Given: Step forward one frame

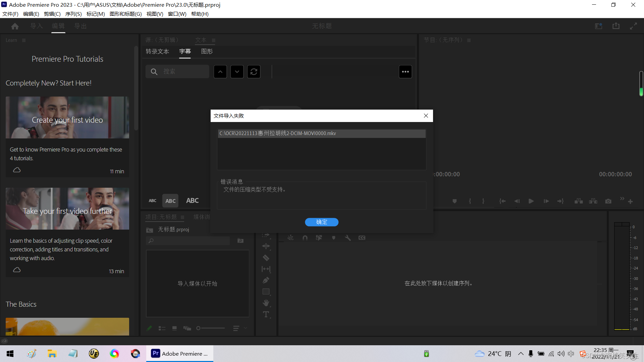Looking at the screenshot, I should 546,201.
